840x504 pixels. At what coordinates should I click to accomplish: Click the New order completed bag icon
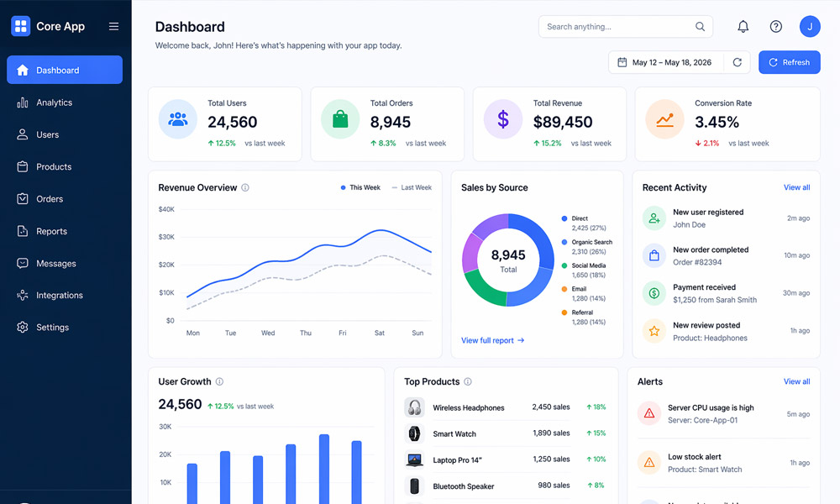(654, 255)
